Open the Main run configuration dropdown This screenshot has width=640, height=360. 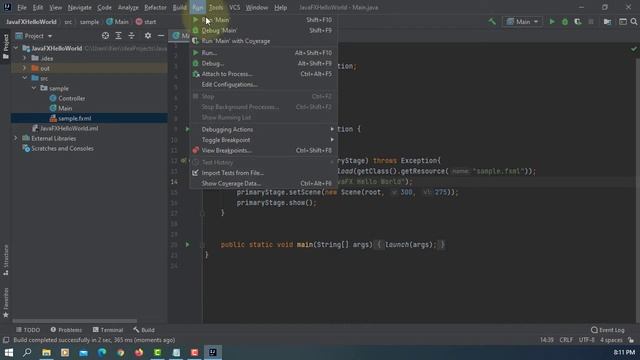(522, 22)
